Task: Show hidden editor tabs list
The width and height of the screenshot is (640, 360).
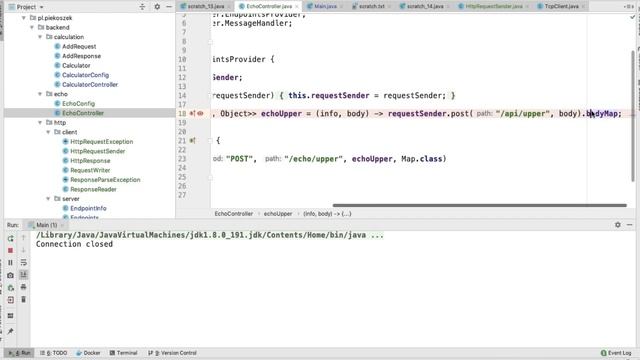Action: (x=629, y=7)
